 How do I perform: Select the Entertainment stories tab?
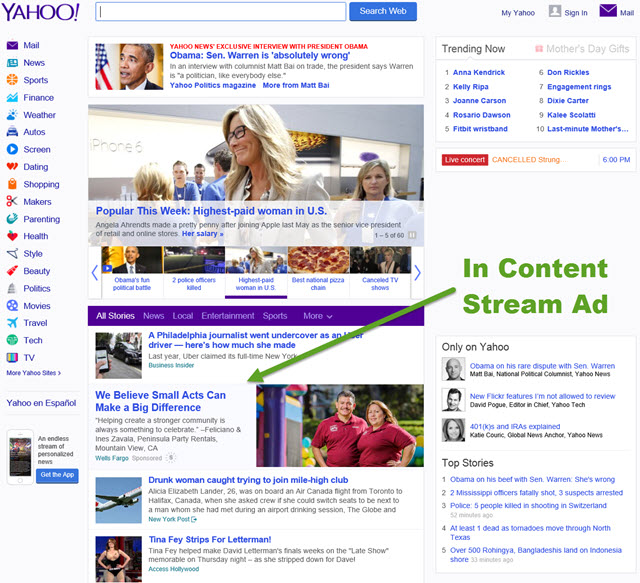tap(228, 316)
